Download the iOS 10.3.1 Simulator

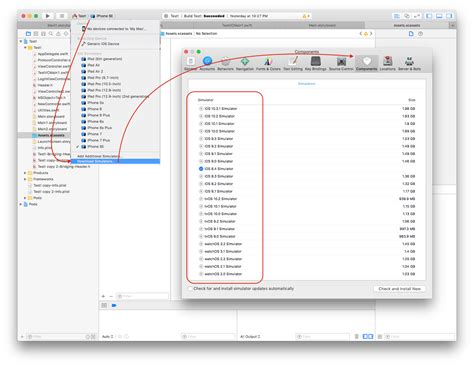tap(201, 109)
